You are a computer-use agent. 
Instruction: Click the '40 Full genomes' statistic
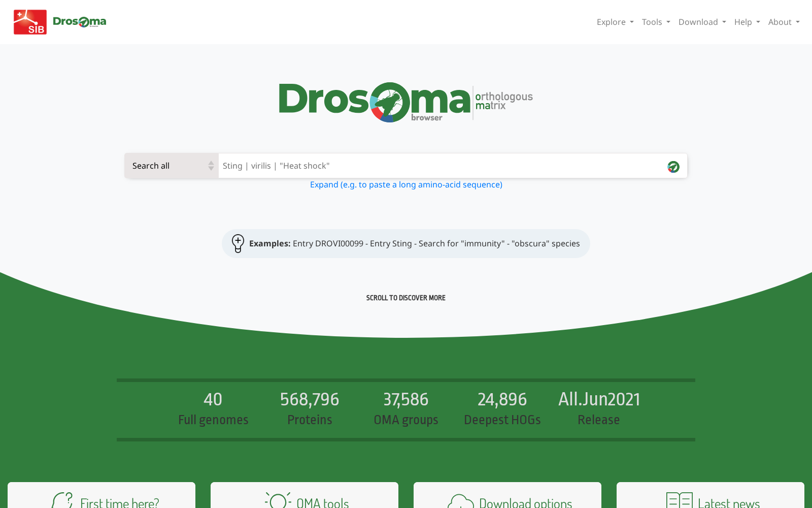pos(213,409)
